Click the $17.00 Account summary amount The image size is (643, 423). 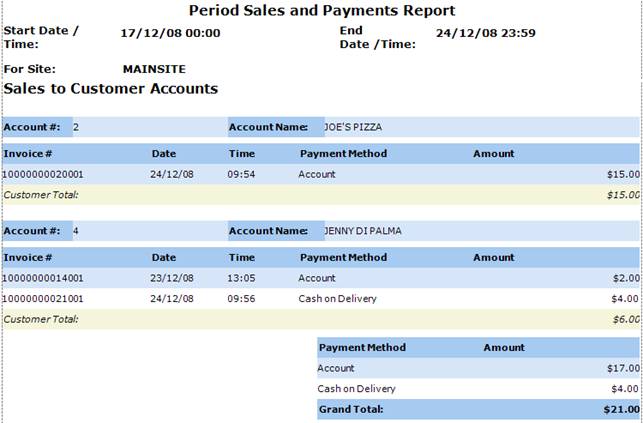[x=623, y=368]
